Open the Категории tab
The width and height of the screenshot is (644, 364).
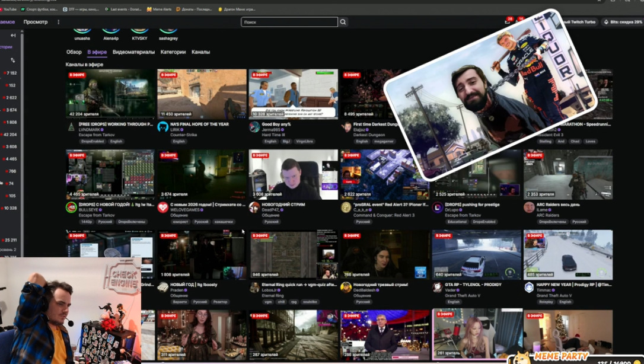(x=173, y=52)
